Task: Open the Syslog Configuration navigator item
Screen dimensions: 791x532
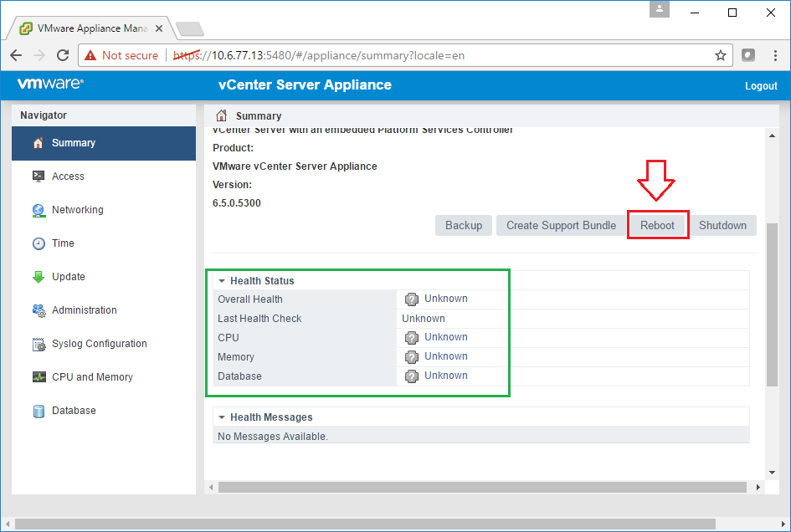Action: [104, 344]
